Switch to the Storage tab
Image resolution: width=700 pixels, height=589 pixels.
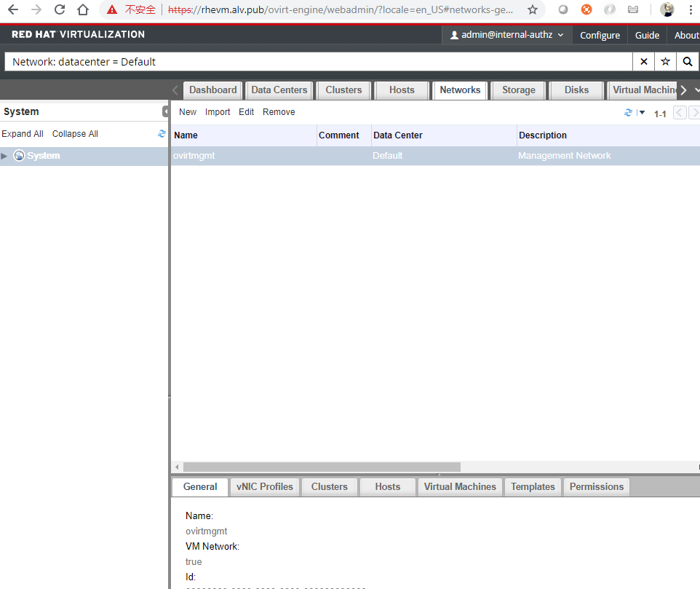point(518,90)
